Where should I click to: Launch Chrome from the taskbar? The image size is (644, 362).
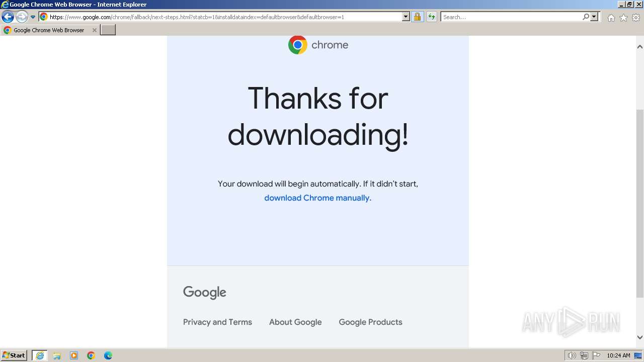pyautogui.click(x=91, y=355)
